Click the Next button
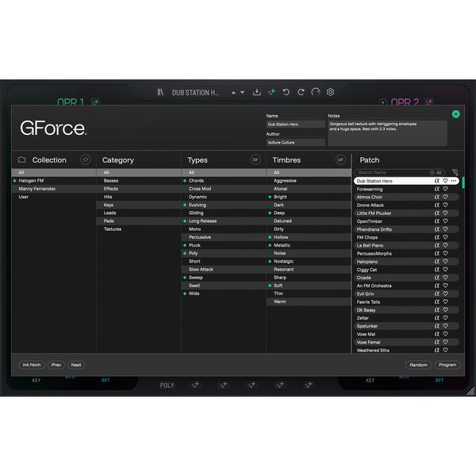 [76, 365]
